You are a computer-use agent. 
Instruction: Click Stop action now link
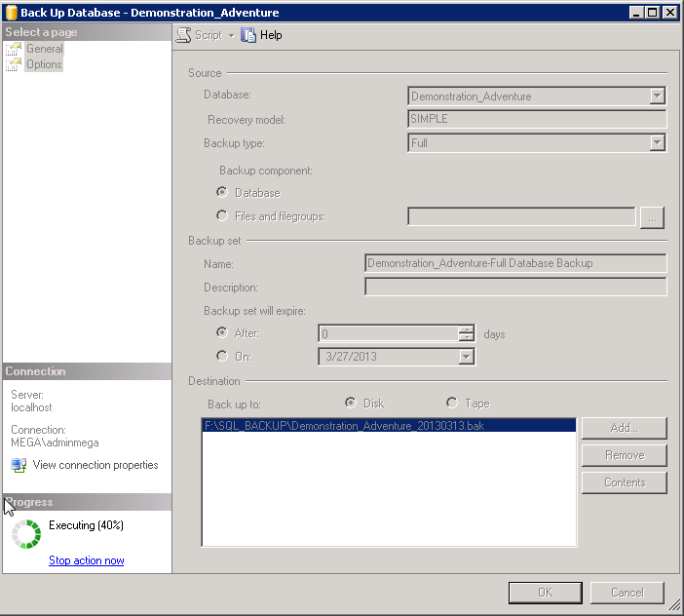tap(87, 560)
